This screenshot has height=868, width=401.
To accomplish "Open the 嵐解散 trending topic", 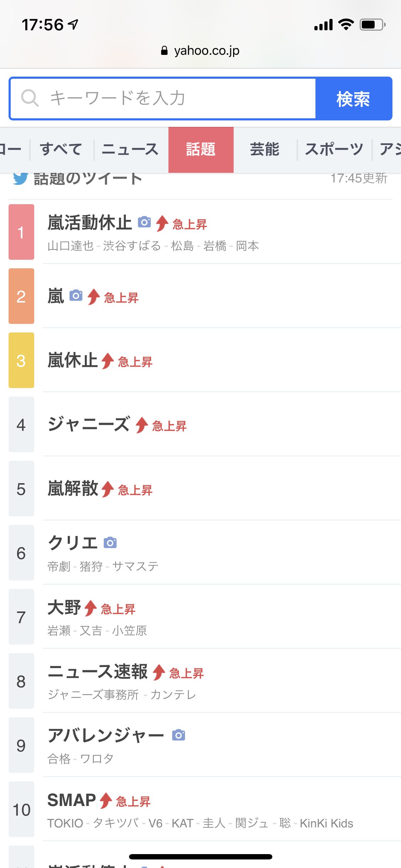I will (x=73, y=489).
